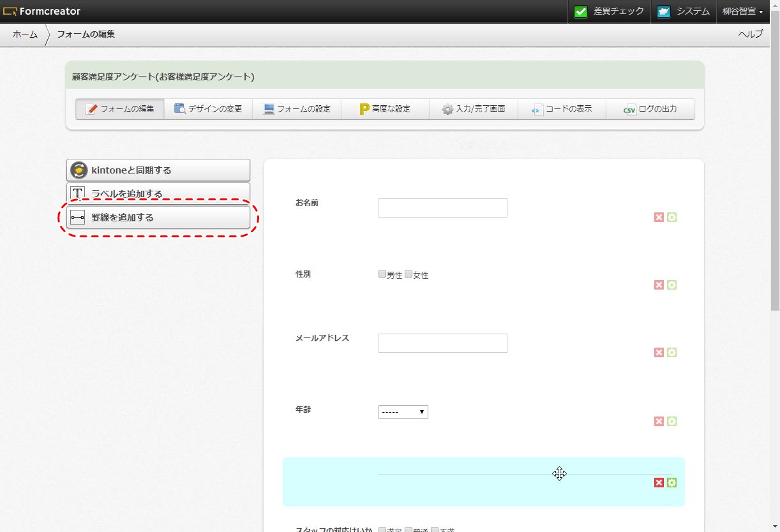The width and height of the screenshot is (780, 532).
Task: Click the フォームの編集 breadcrumb
Action: click(x=86, y=34)
